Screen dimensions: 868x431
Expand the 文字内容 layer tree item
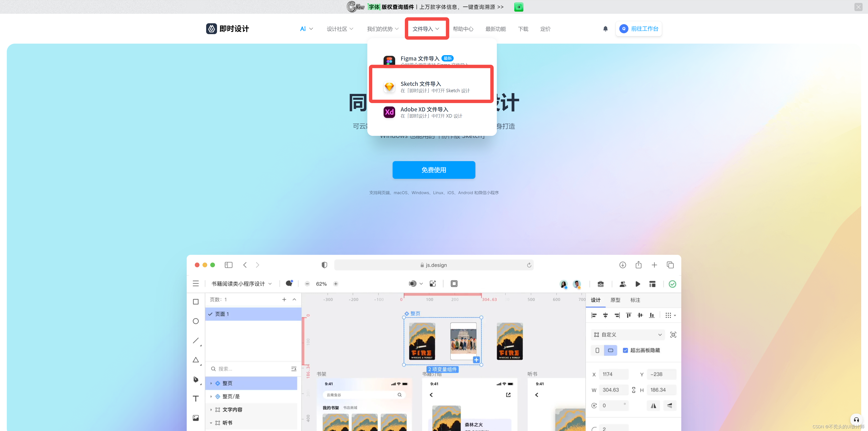click(211, 410)
